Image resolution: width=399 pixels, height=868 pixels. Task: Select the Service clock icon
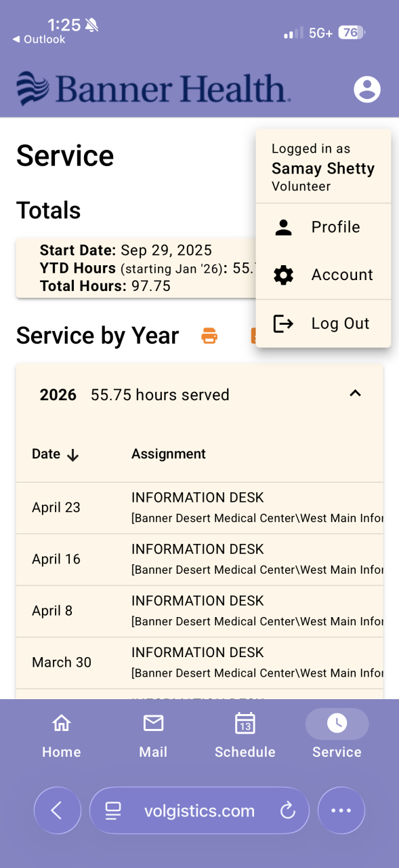(x=337, y=724)
